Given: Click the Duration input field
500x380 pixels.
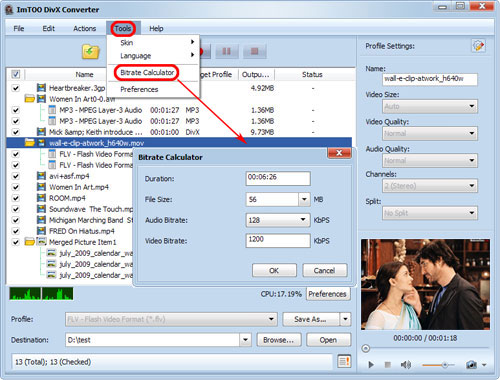Looking at the screenshot, I should pyautogui.click(x=278, y=178).
